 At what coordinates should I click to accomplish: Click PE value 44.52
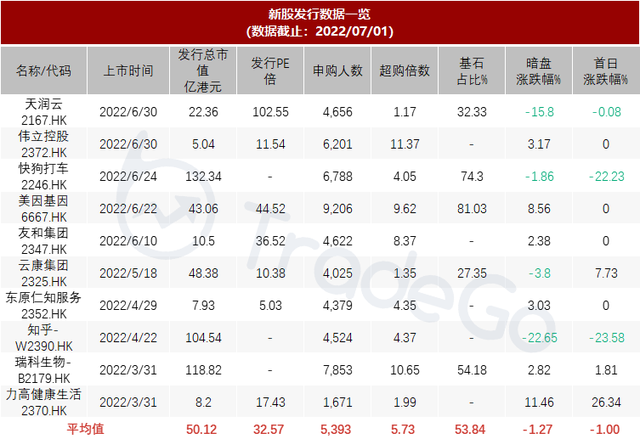(270, 208)
